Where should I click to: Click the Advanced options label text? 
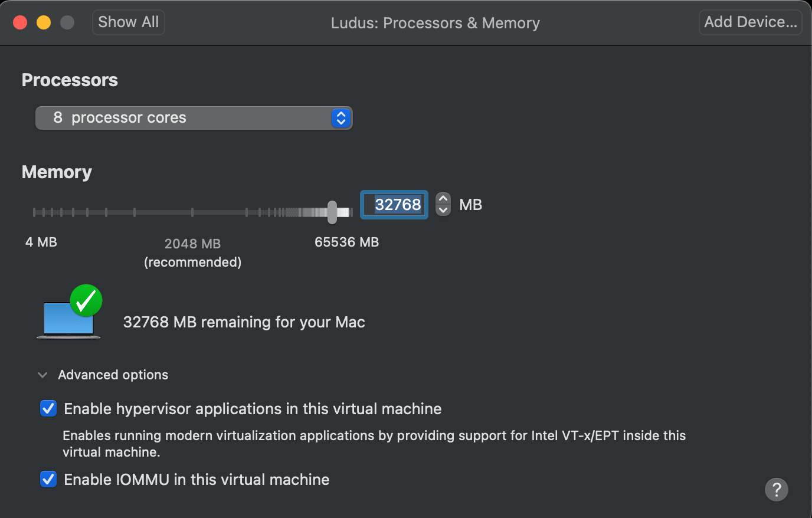click(x=113, y=375)
